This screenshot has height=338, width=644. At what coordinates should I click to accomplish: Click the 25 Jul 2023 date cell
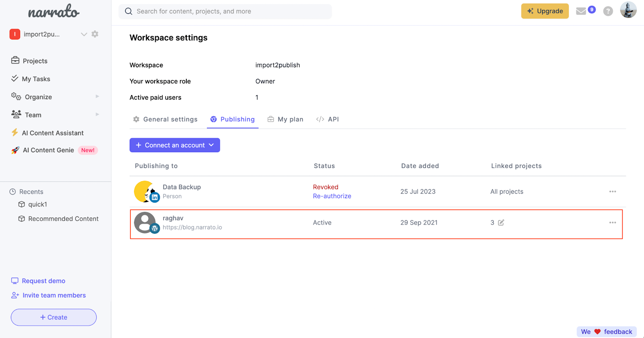tap(418, 191)
